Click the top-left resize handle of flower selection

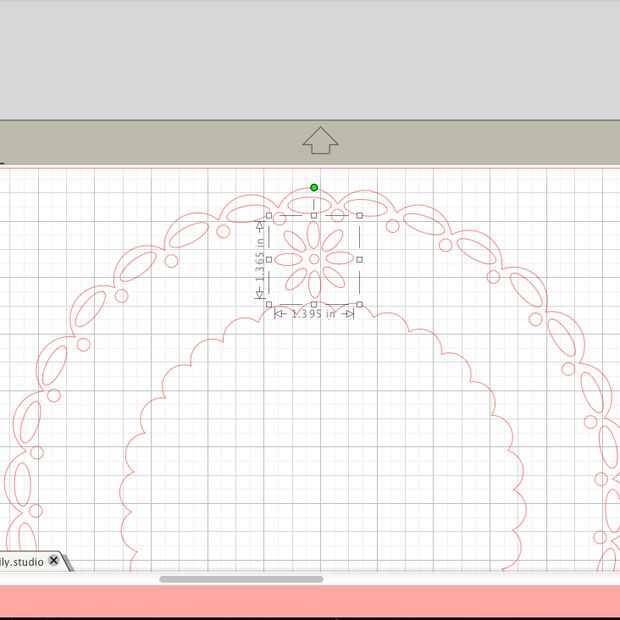coord(269,215)
